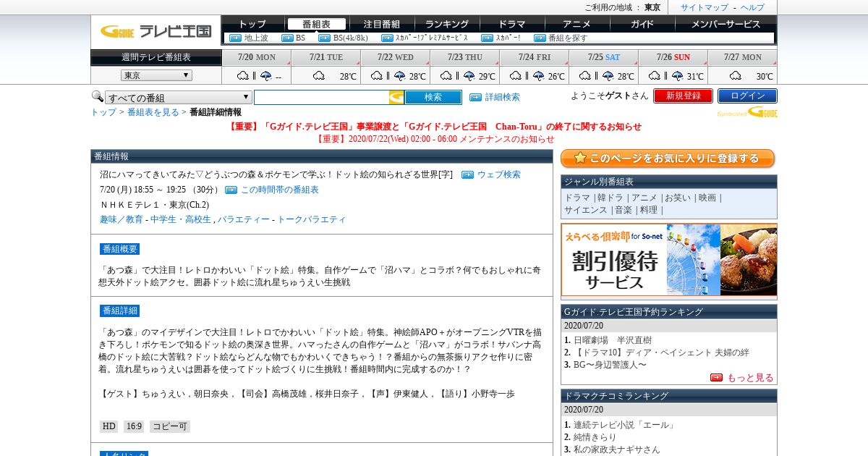Select the 番組表 navigation tab

(316, 24)
